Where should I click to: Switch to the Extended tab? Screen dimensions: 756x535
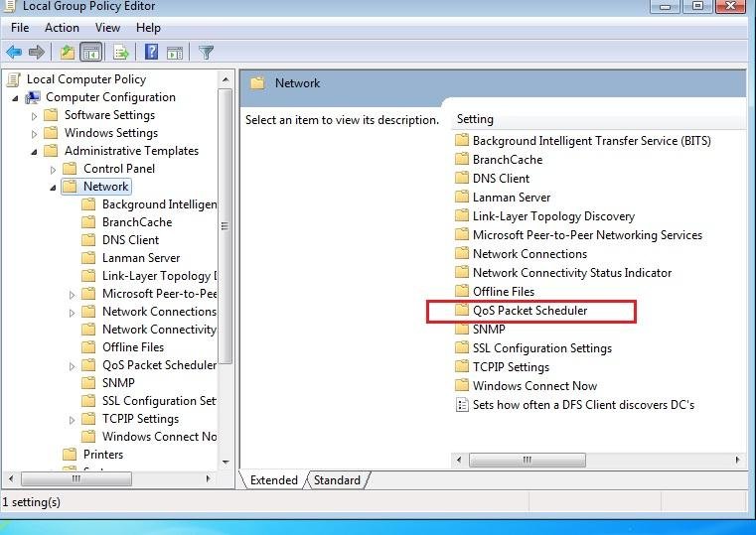click(x=274, y=480)
